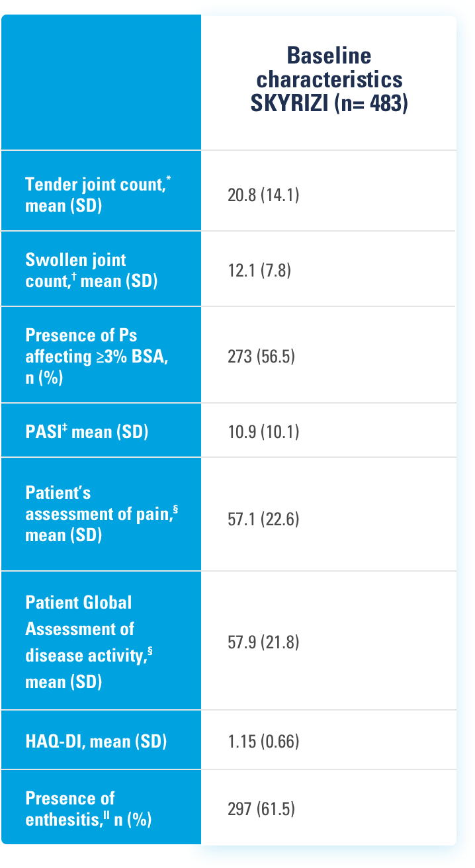Click the value 20.8 (14.1)
This screenshot has width=475, height=868.
[263, 195]
